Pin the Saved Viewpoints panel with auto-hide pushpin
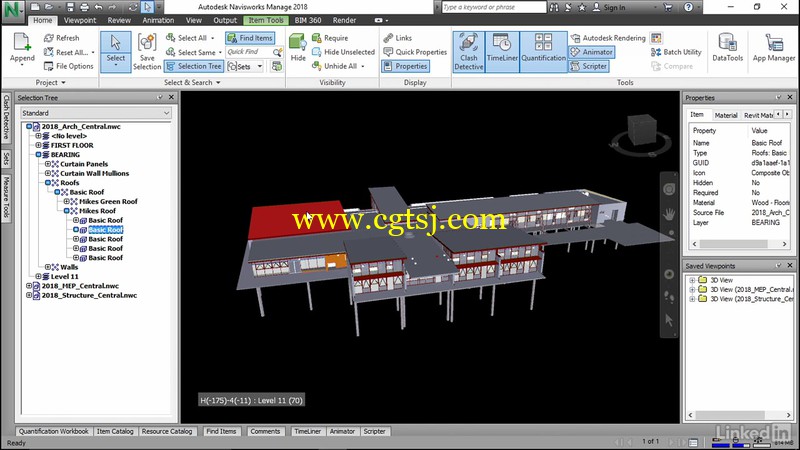 (x=779, y=265)
